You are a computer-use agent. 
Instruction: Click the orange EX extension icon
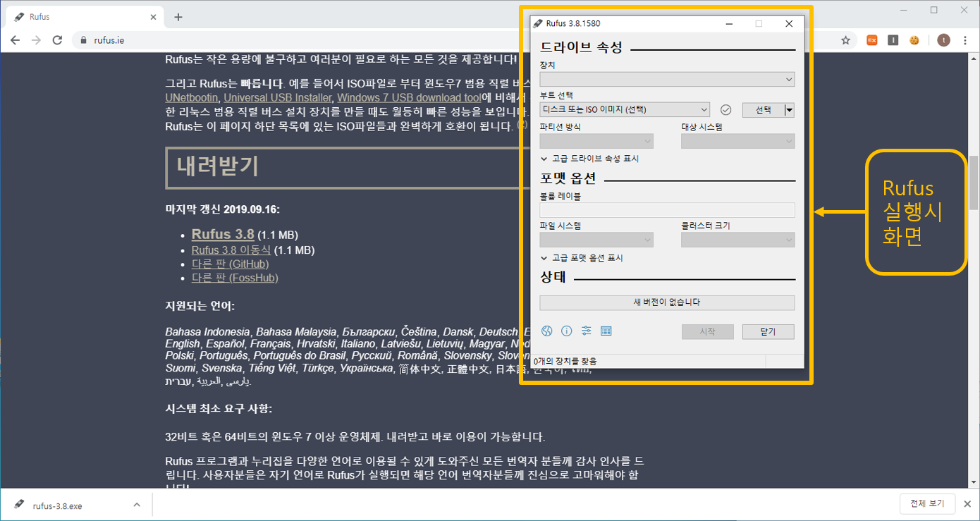pos(872,40)
